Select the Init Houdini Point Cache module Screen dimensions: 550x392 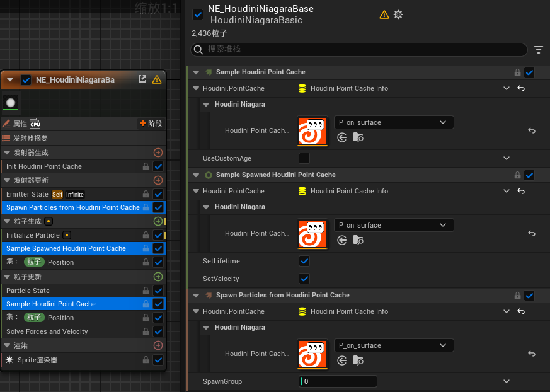84,166
